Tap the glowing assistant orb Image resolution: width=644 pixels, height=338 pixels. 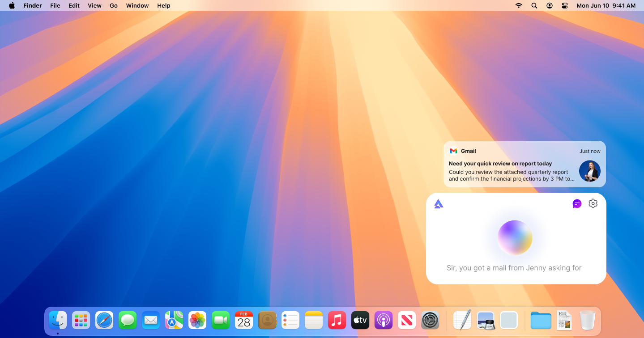point(515,237)
